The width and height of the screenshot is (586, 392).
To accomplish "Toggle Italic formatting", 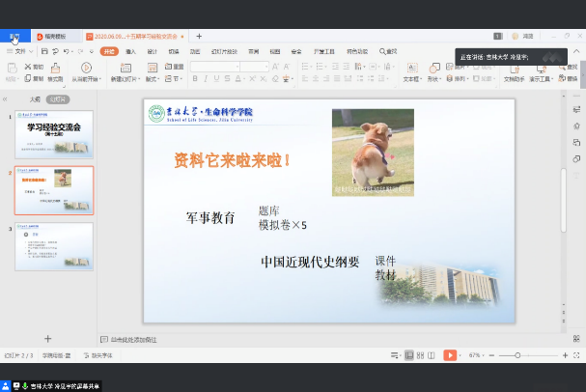I will (x=204, y=79).
